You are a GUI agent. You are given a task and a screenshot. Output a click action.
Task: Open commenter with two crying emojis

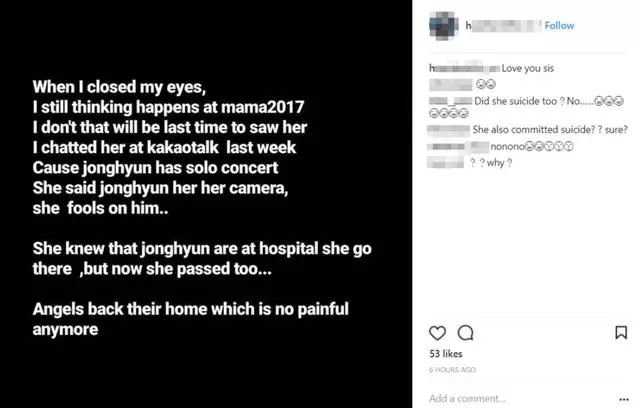(451, 84)
